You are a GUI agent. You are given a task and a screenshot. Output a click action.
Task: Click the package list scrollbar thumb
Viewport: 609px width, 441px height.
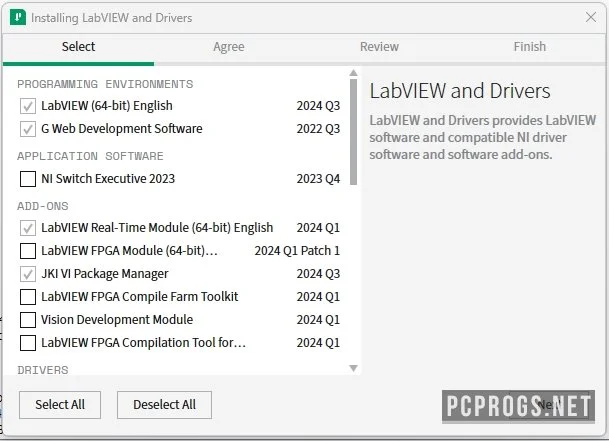[x=353, y=132]
